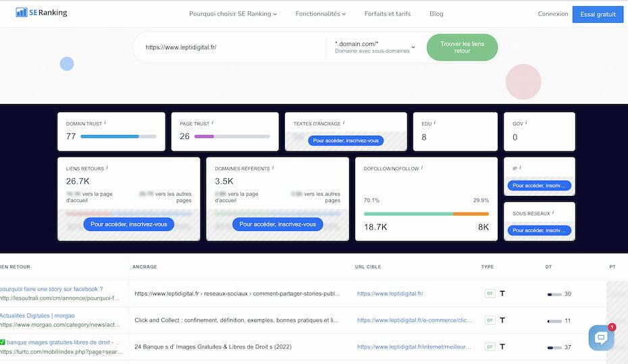Click the Connexion link

(552, 14)
